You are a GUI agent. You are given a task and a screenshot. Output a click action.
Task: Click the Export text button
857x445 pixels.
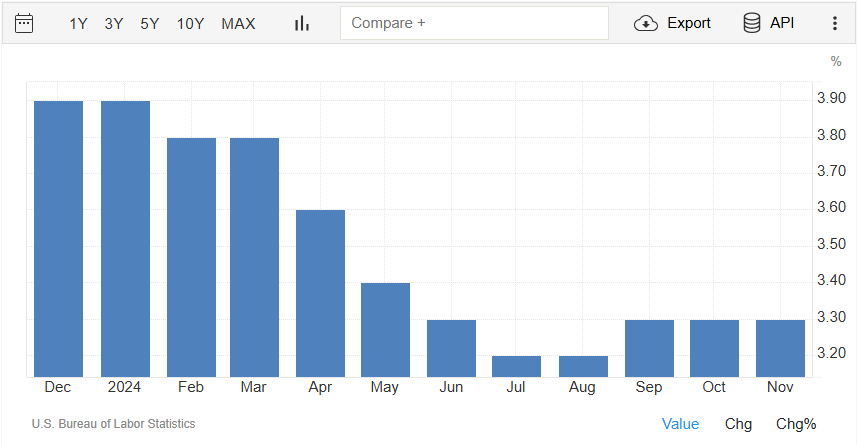click(689, 23)
